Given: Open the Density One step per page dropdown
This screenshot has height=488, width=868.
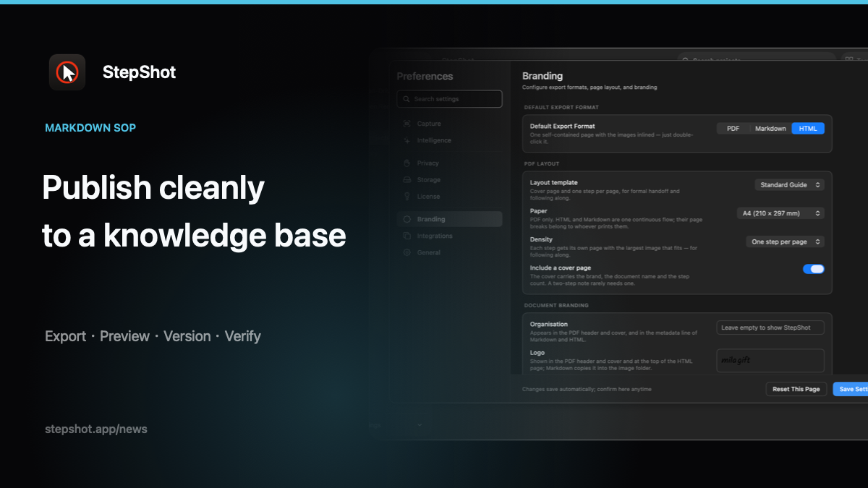Looking at the screenshot, I should pyautogui.click(x=785, y=242).
